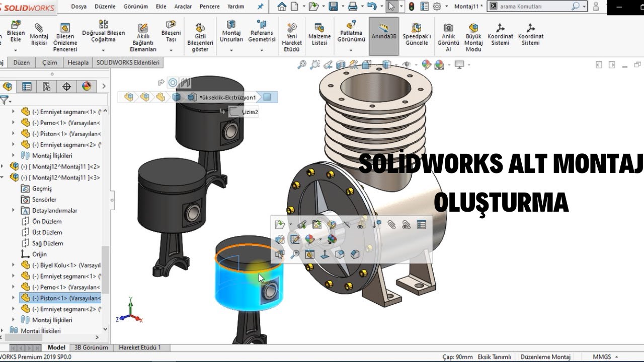Switch to the Hareket Etüdü 1 tab
Image resolution: width=644 pixels, height=362 pixels.
click(x=140, y=347)
